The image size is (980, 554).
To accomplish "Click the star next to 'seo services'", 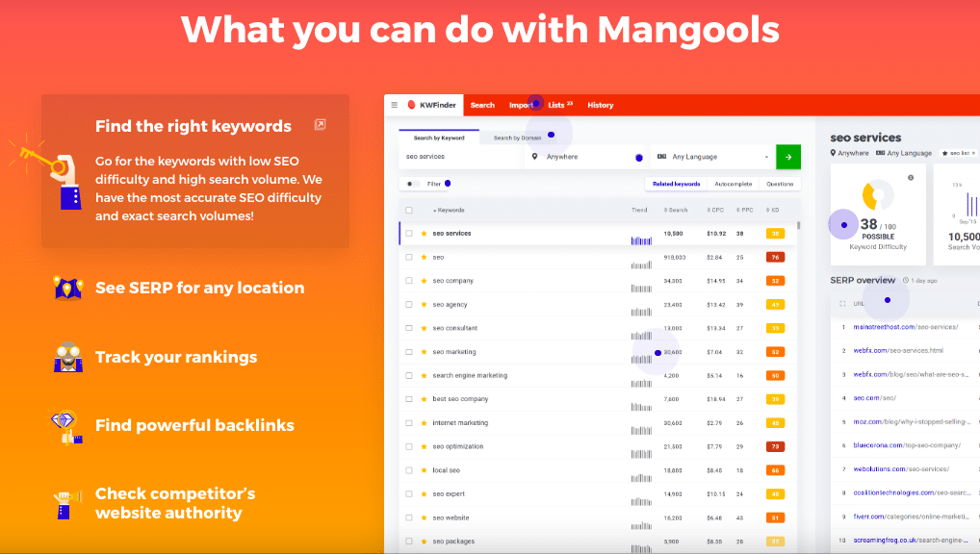I will (x=424, y=234).
